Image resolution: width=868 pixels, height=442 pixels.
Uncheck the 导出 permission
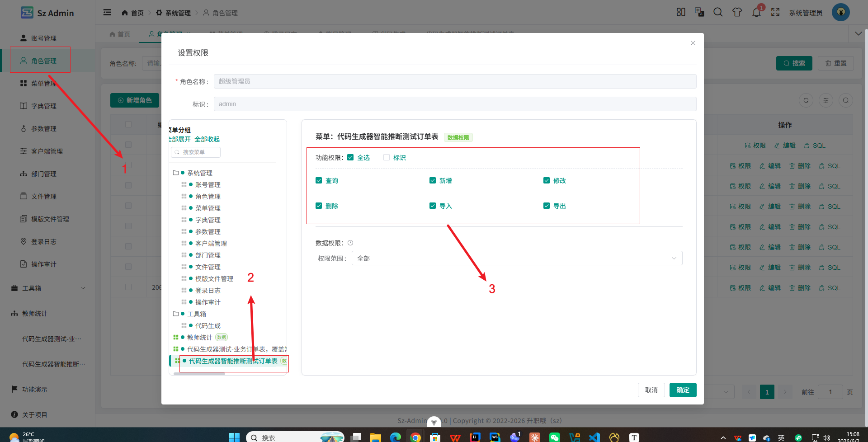[x=547, y=206]
